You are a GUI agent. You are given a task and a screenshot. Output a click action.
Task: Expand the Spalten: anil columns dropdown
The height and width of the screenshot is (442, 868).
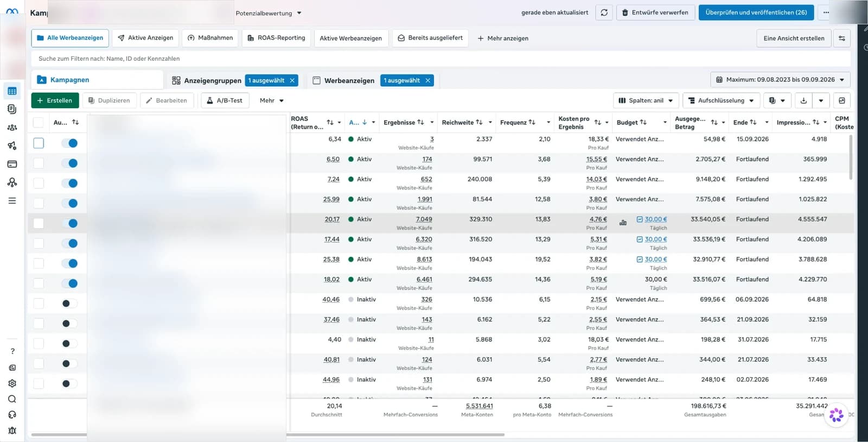[646, 100]
